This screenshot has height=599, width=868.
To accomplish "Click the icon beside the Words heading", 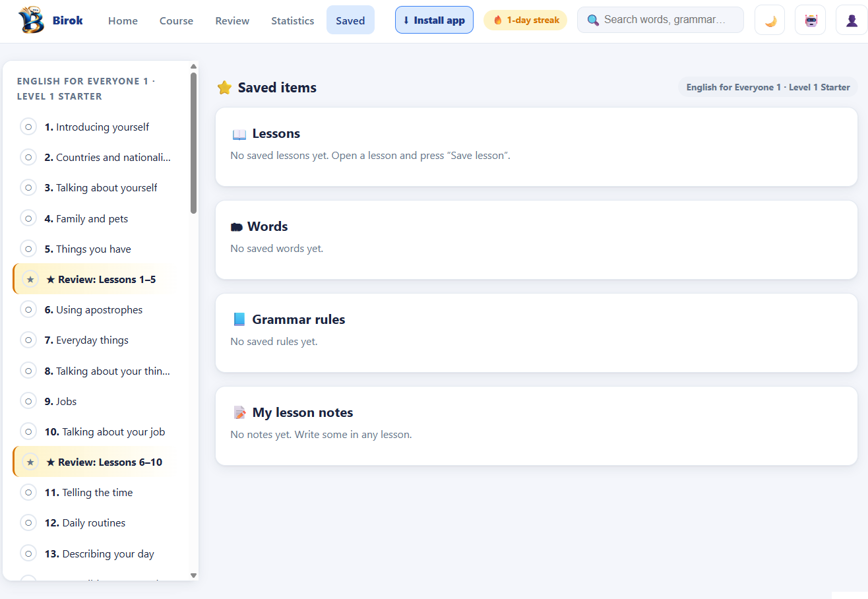I will 237,227.
